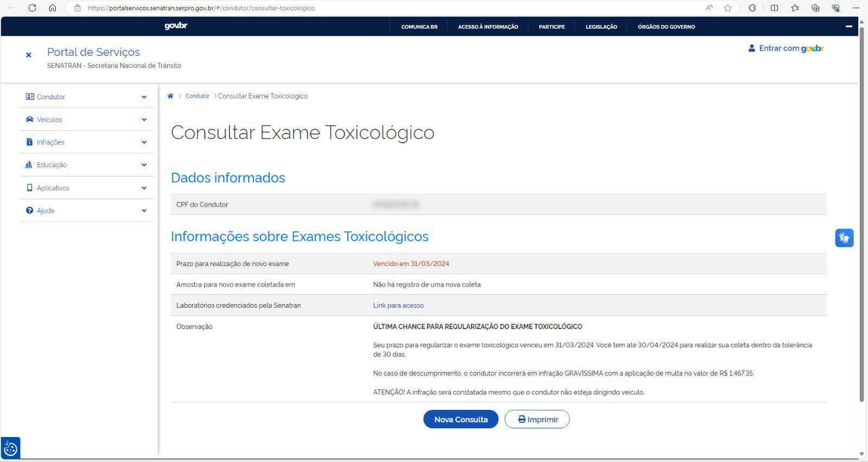Bookmark this page with the star icon
The image size is (868, 462).
pos(727,8)
